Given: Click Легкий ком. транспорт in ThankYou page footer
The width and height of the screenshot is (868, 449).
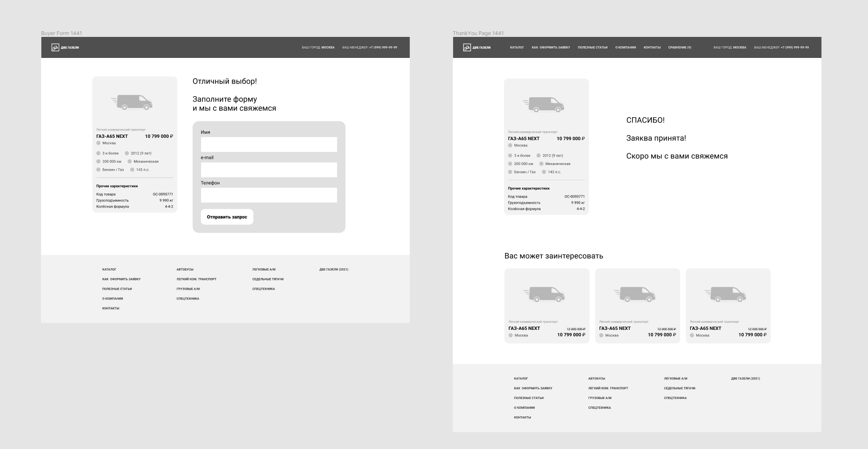Looking at the screenshot, I should click(x=608, y=389).
